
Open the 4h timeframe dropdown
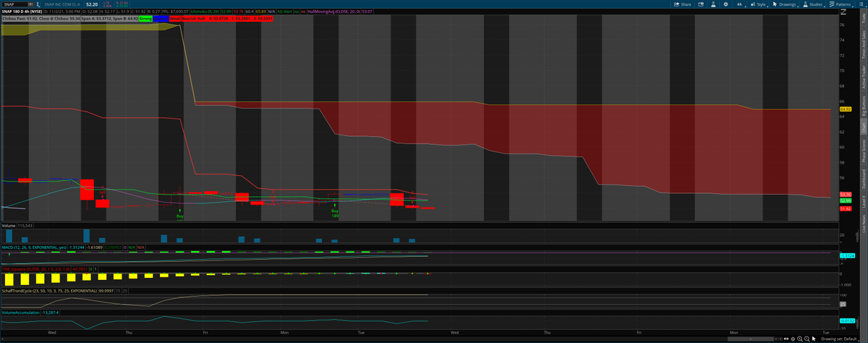point(740,4)
